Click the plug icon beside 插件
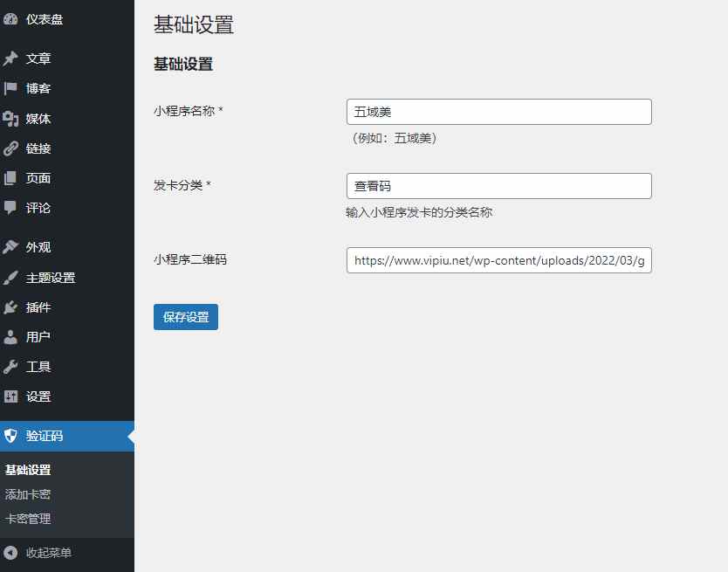The height and width of the screenshot is (572, 728). (x=10, y=307)
